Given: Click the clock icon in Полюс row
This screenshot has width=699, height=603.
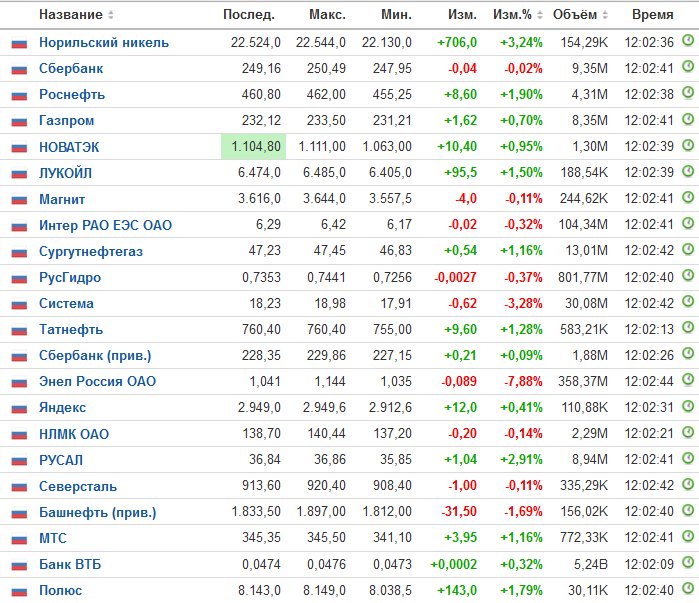Looking at the screenshot, I should [688, 588].
